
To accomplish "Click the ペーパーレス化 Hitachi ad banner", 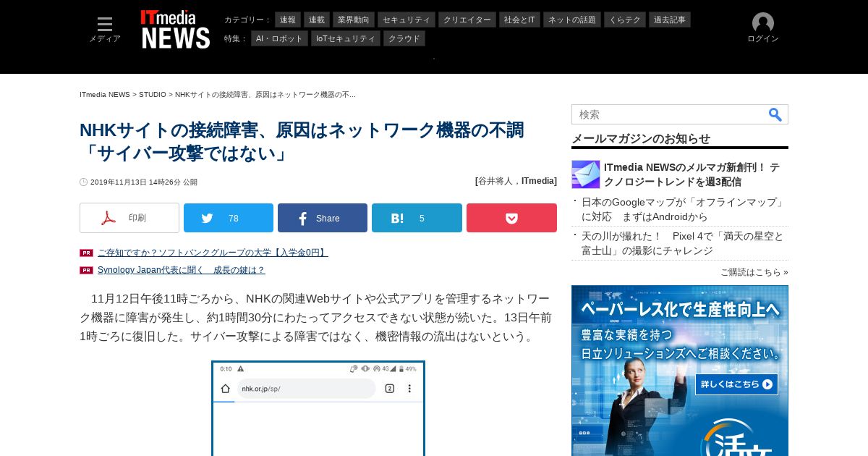I will (680, 371).
